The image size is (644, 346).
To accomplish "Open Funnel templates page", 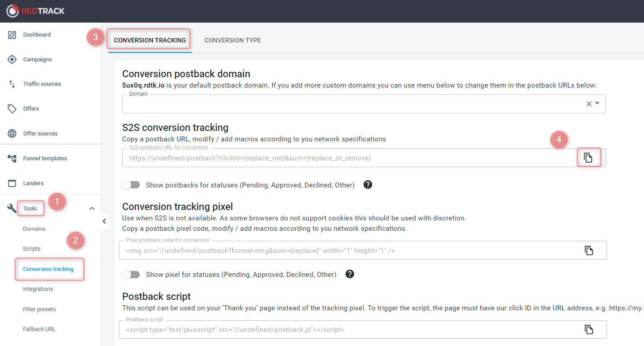I will point(45,159).
